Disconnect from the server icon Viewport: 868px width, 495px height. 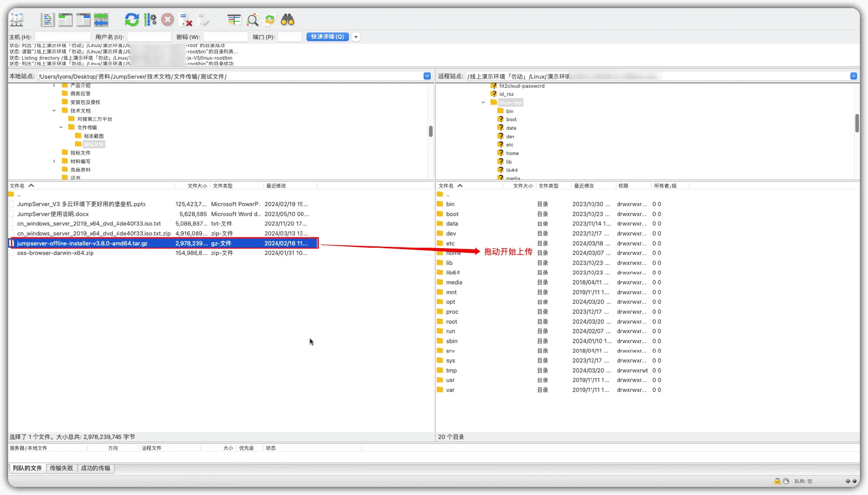(x=186, y=20)
